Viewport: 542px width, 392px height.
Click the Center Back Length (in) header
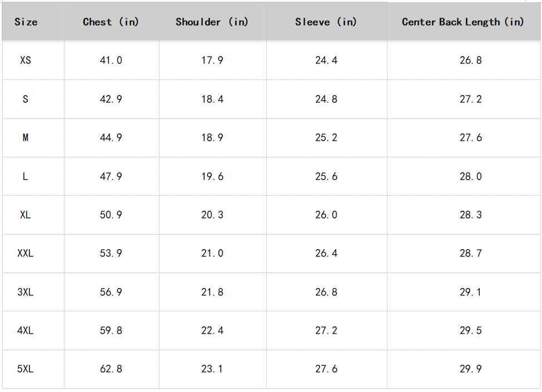tap(463, 22)
